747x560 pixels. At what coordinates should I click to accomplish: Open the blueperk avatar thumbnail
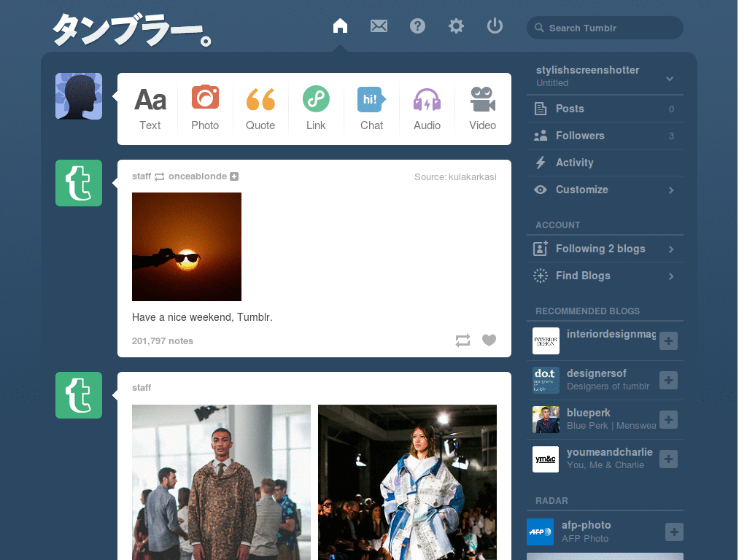click(x=546, y=419)
